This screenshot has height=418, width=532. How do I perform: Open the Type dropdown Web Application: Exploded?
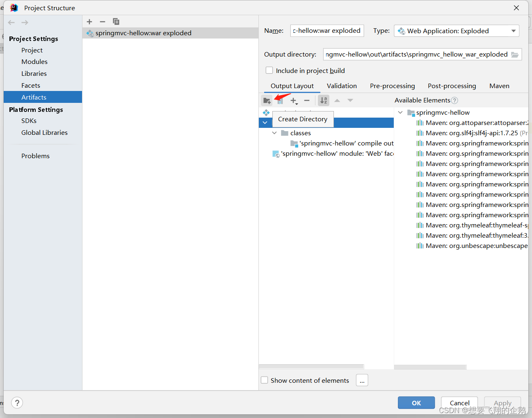[x=457, y=31]
